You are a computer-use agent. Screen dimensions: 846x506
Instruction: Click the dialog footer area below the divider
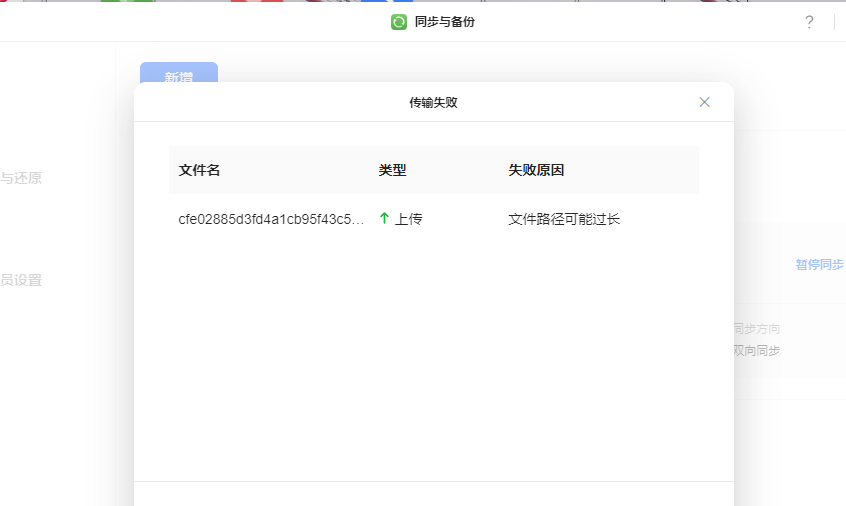pos(433,494)
